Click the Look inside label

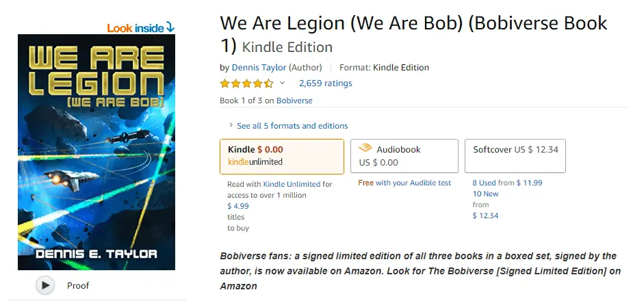136,28
